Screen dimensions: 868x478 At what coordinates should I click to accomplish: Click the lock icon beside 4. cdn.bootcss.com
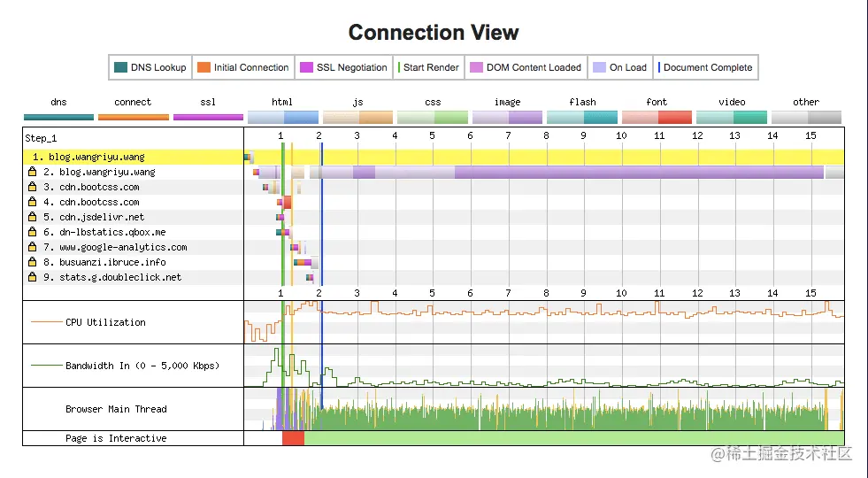pos(33,202)
